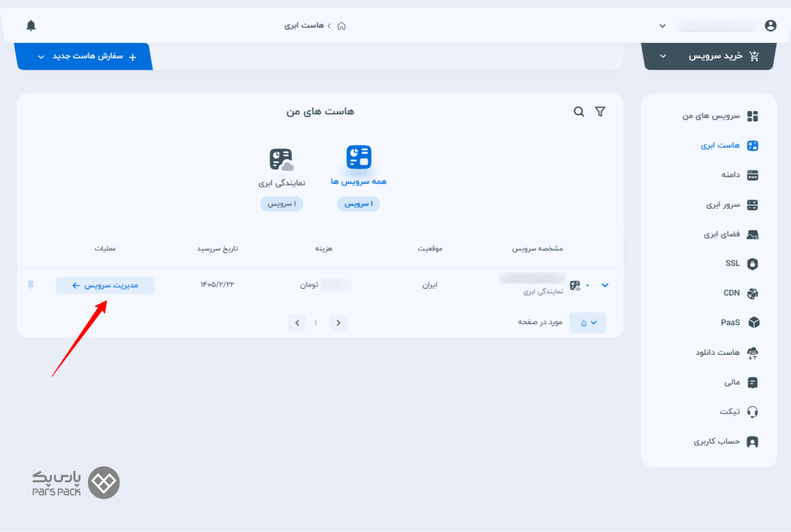Click the notification bell icon
This screenshot has height=532, width=791.
point(31,26)
